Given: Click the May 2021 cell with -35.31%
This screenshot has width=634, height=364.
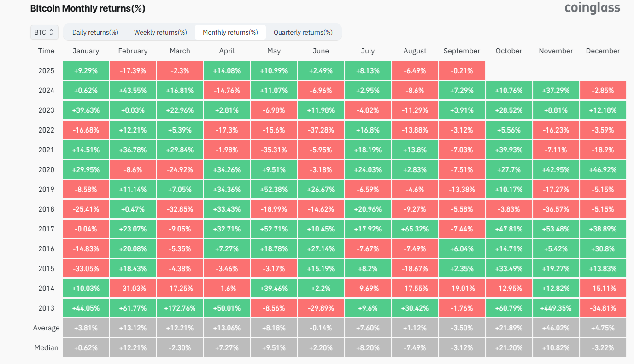Looking at the screenshot, I should tap(274, 149).
